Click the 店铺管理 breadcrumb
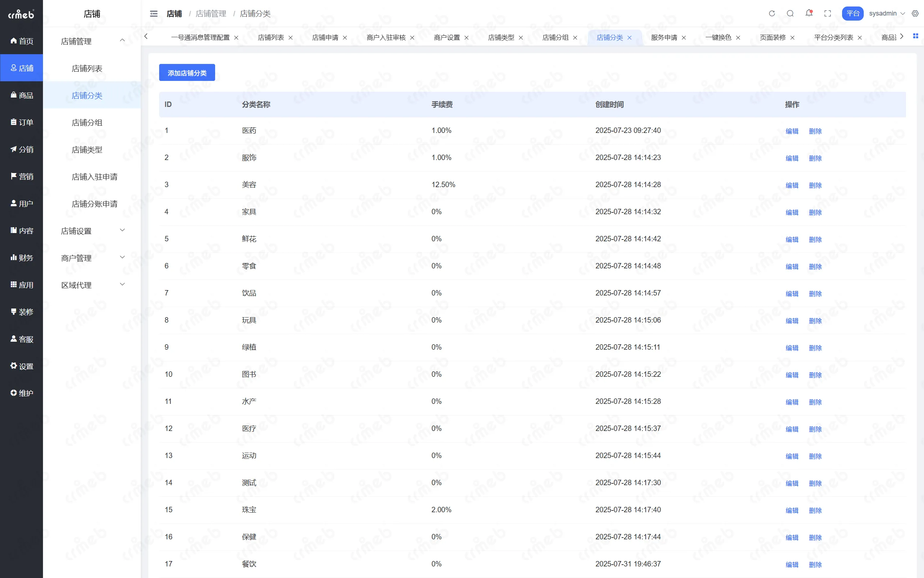 [x=211, y=14]
